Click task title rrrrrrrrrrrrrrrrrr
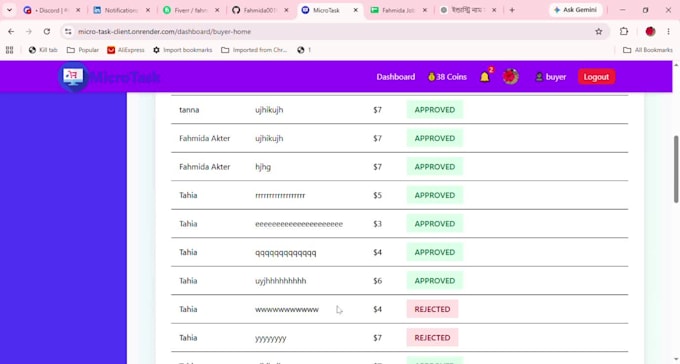Screen dimensions: 680x364 [x=280, y=195]
